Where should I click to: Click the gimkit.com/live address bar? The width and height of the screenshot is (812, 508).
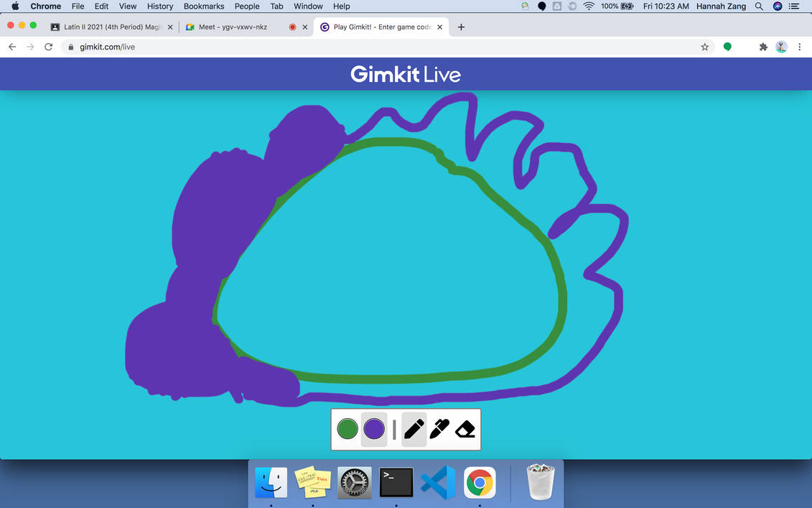(x=388, y=47)
